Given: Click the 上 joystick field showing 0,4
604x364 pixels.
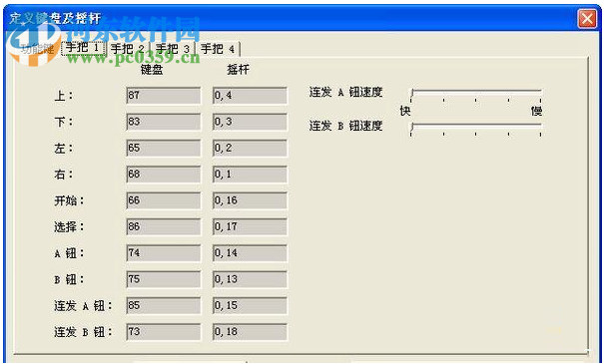Looking at the screenshot, I should 250,96.
